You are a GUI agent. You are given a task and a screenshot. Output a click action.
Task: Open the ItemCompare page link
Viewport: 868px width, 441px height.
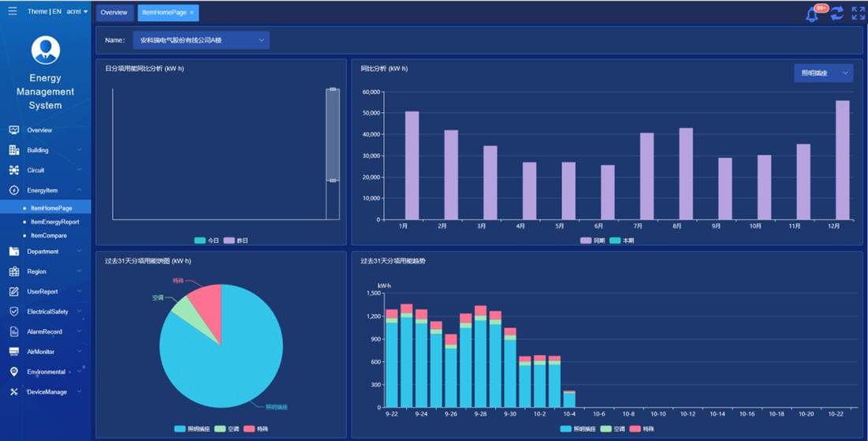coord(49,235)
